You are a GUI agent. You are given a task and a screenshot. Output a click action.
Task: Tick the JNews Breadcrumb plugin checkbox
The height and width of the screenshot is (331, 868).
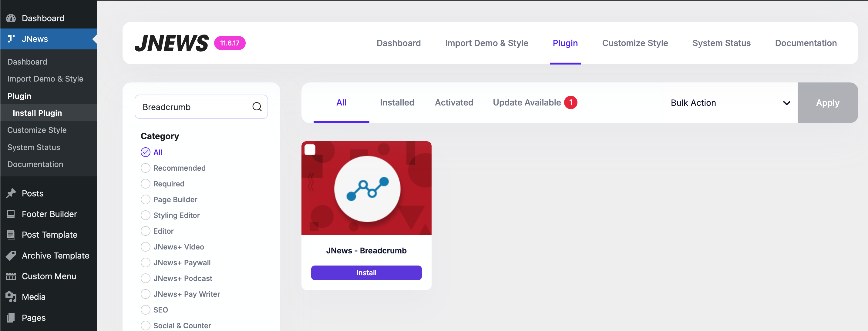pyautogui.click(x=310, y=149)
